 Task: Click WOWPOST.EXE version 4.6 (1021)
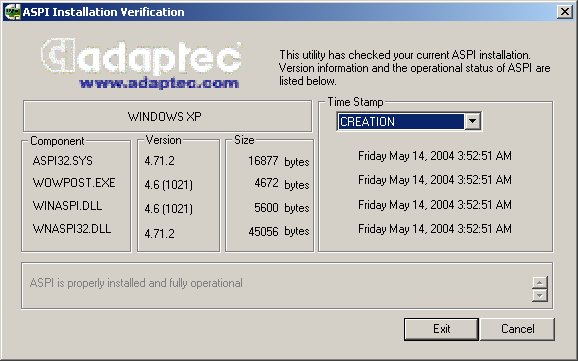point(168,185)
